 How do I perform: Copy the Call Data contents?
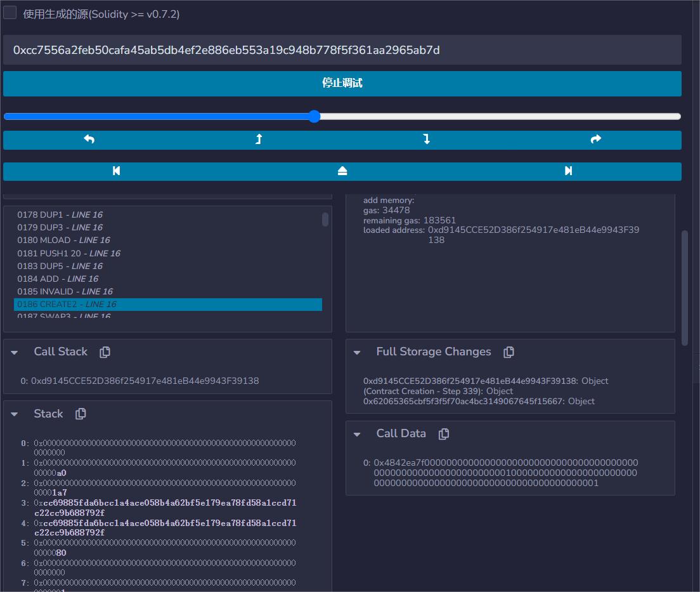[x=444, y=434]
